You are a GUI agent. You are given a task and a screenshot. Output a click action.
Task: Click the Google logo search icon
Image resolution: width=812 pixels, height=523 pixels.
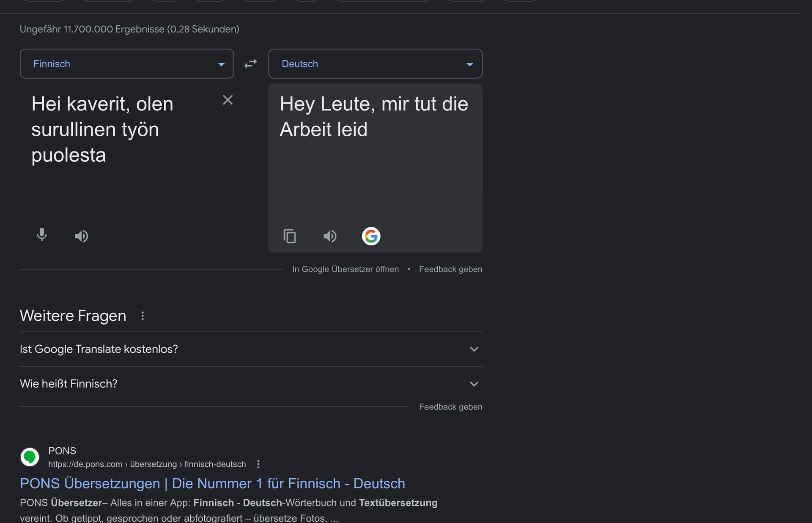click(371, 236)
